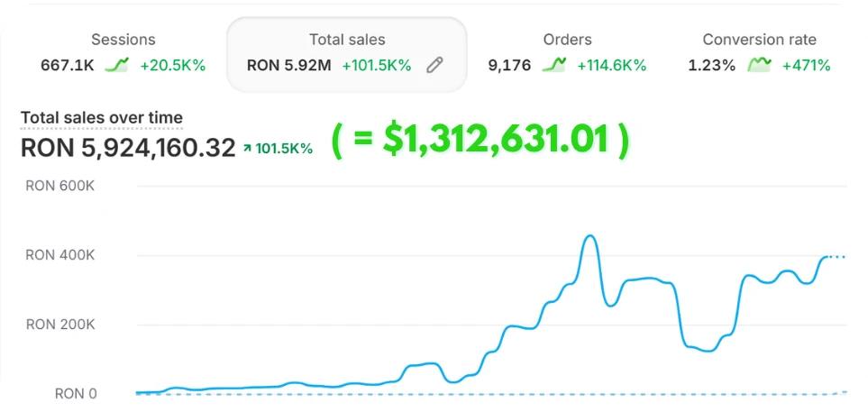The image size is (868, 412).
Task: Click the pencil edit icon in Total sales
Action: pos(434,65)
